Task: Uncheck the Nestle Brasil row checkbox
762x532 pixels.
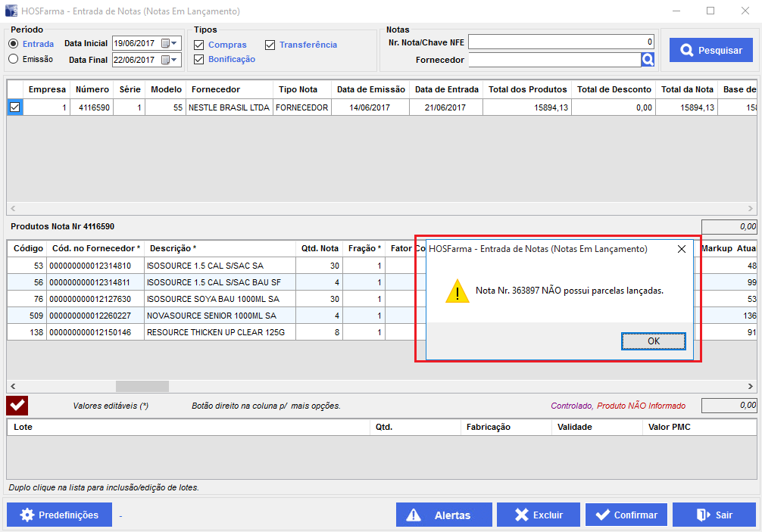Action: tap(14, 108)
